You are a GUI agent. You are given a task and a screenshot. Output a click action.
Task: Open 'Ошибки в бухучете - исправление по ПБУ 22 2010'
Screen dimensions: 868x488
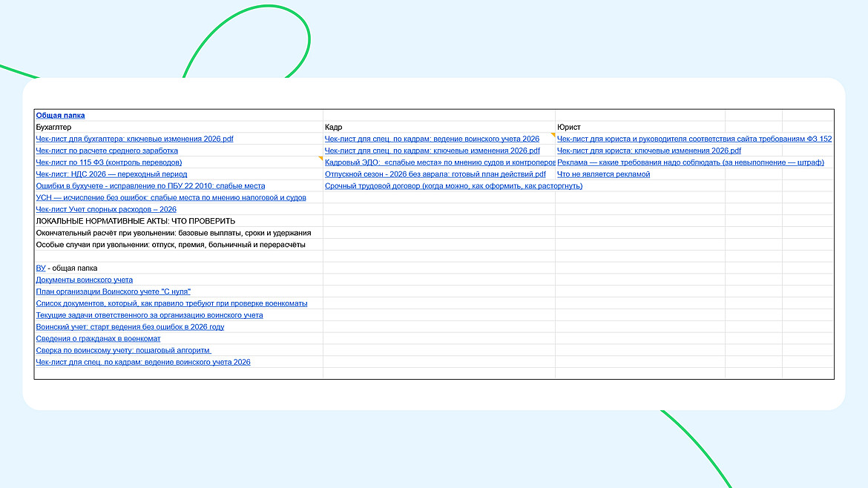[x=151, y=186]
